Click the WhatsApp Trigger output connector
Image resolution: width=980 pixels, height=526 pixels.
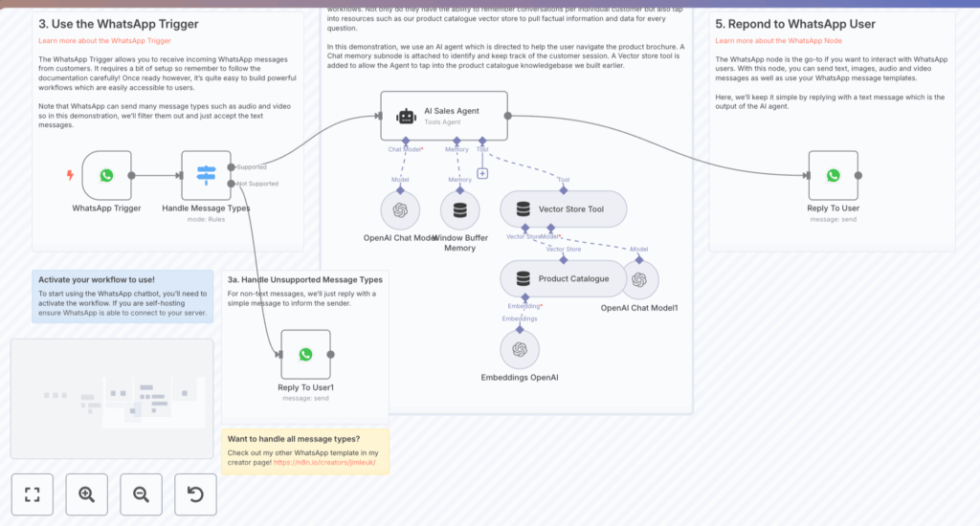[x=131, y=176]
